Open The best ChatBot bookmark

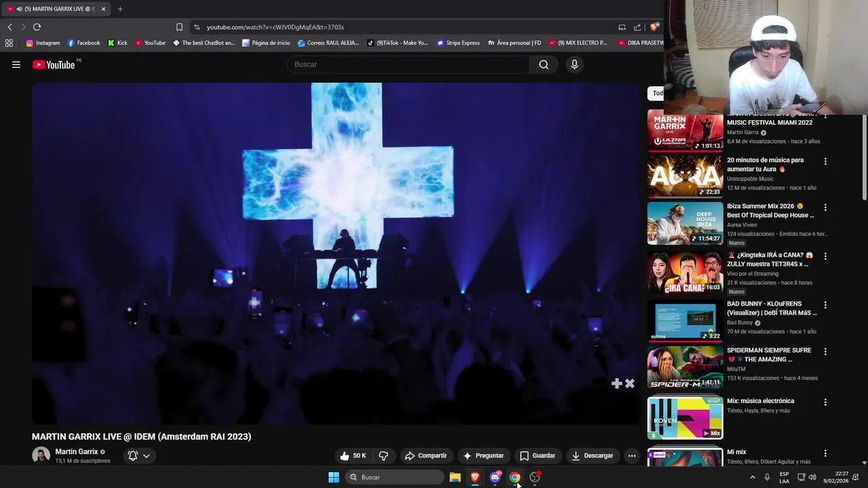203,43
